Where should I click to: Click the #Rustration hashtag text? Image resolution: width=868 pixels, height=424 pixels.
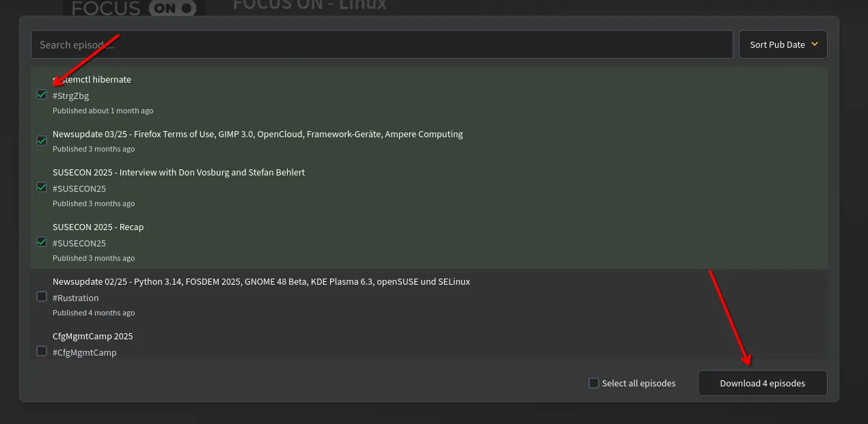pyautogui.click(x=75, y=298)
